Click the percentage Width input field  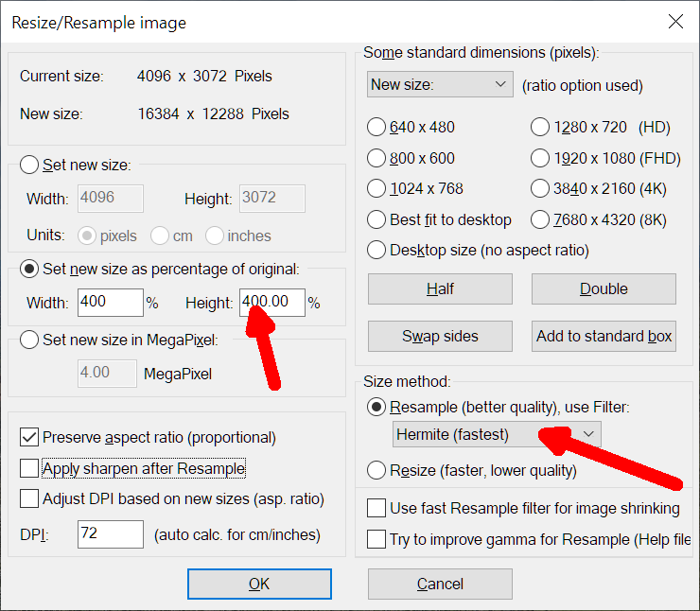pos(110,303)
